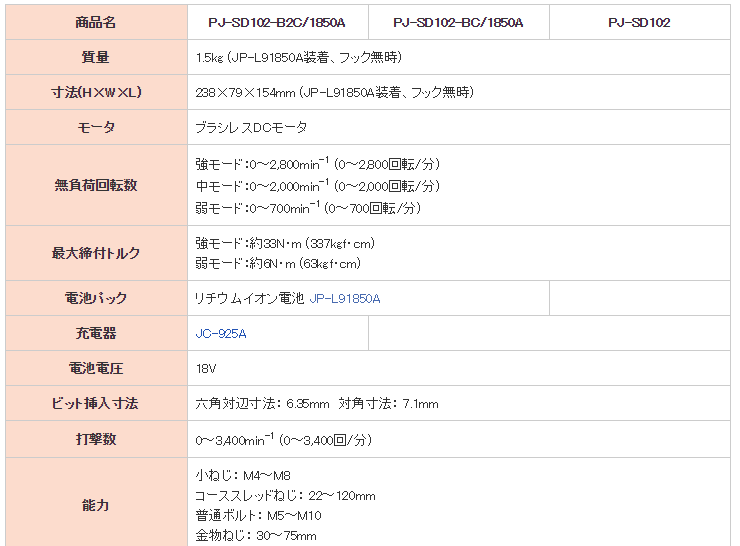Click the 238×79×154mm dimension value
Screen dimensions: 740x546
(335, 92)
